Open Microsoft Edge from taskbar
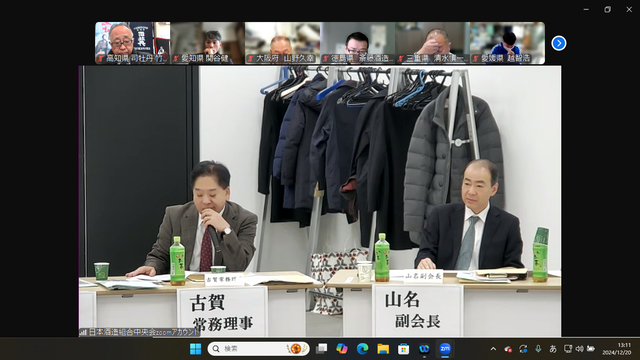This screenshot has width=640, height=360. (362, 349)
